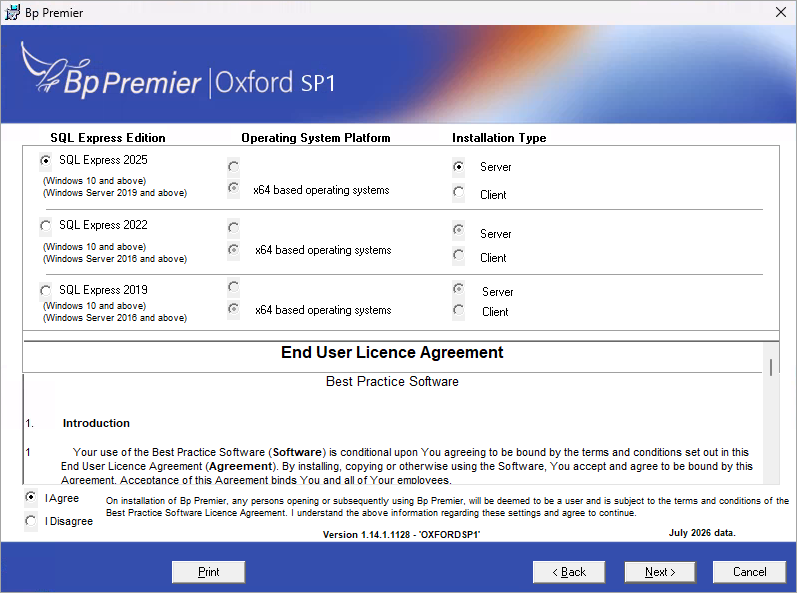Select the SQL Express 2019 edition
Screen dimensions: 797x593
coord(46,291)
